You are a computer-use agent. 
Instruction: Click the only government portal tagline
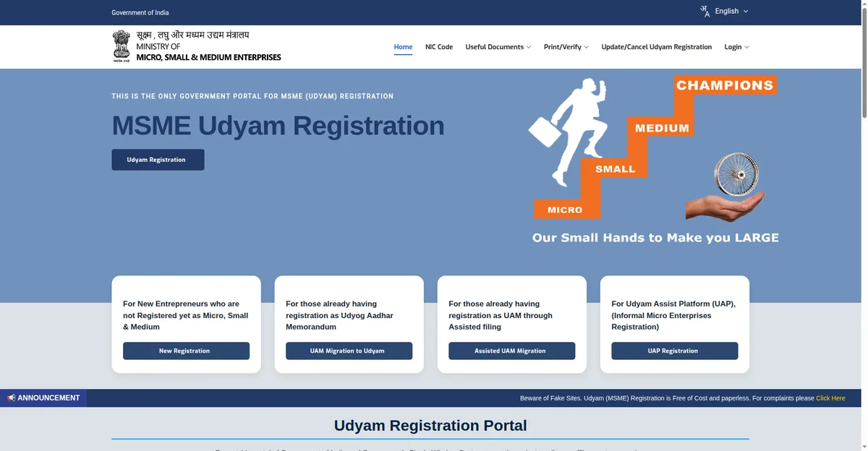coord(252,96)
